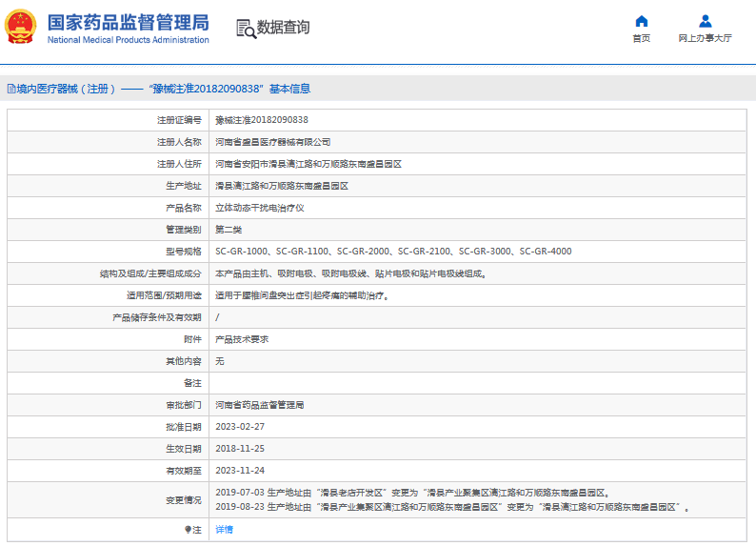
Task: Click the 注册人名称 field label
Action: click(179, 142)
